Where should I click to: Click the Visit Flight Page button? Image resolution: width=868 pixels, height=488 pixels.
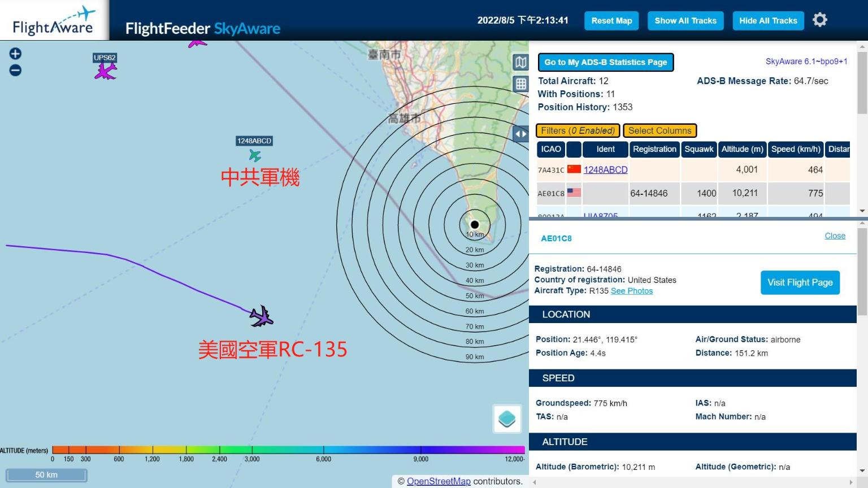coord(800,282)
